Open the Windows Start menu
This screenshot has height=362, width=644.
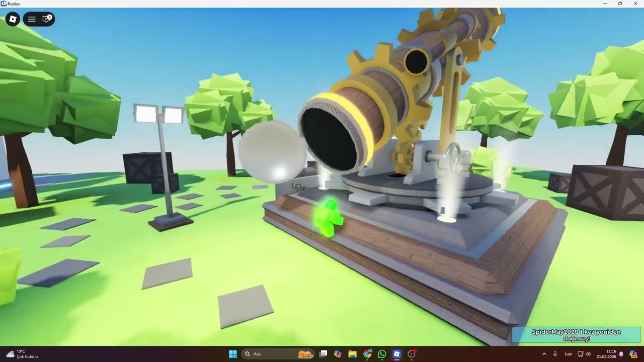(x=233, y=354)
